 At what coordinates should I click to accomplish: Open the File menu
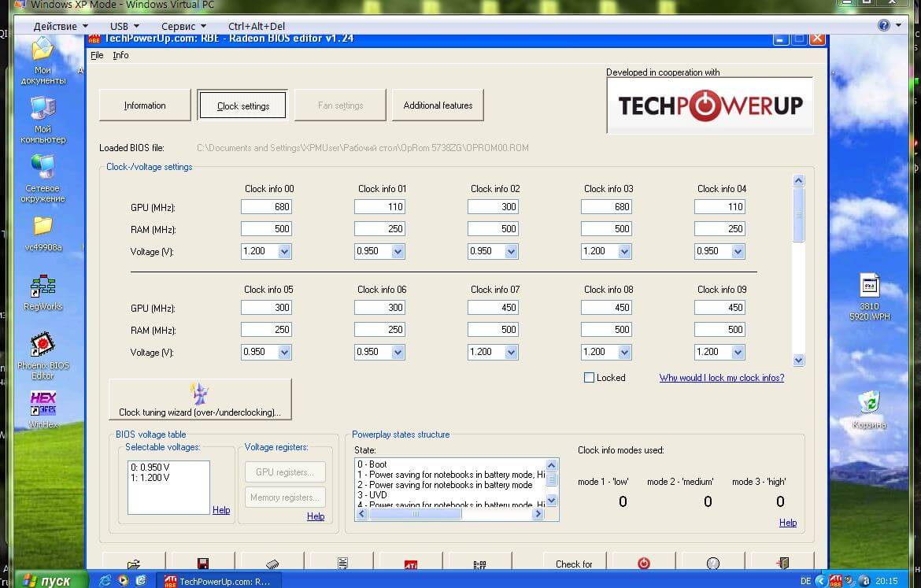click(x=97, y=55)
